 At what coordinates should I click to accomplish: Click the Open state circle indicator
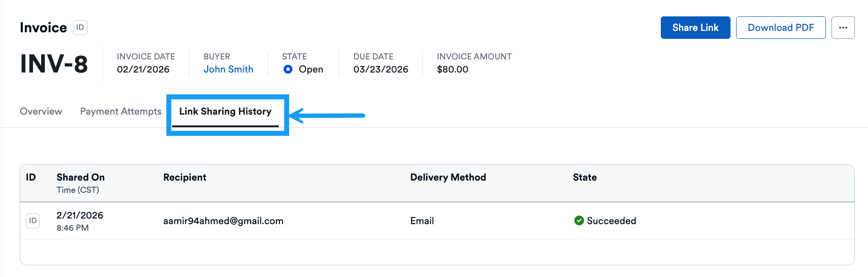[x=288, y=69]
